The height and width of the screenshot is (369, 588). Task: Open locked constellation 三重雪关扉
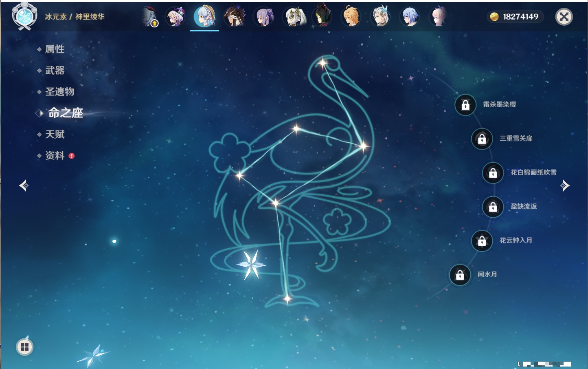482,139
